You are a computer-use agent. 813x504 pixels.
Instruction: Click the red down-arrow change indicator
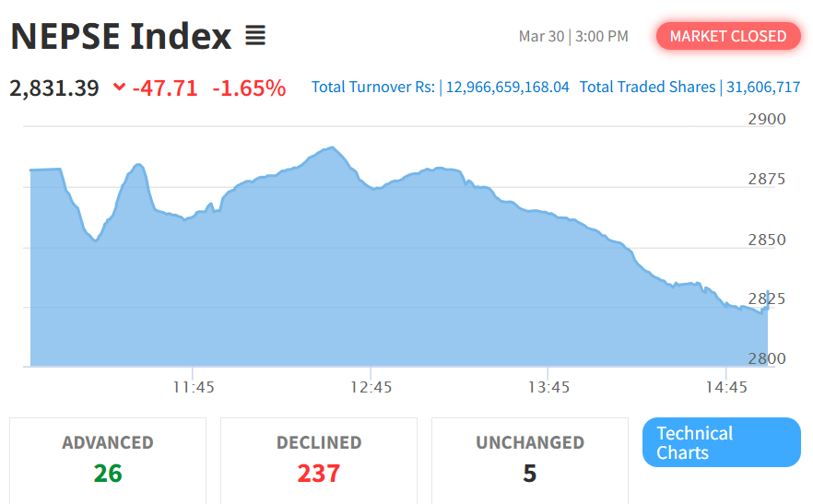(x=119, y=88)
